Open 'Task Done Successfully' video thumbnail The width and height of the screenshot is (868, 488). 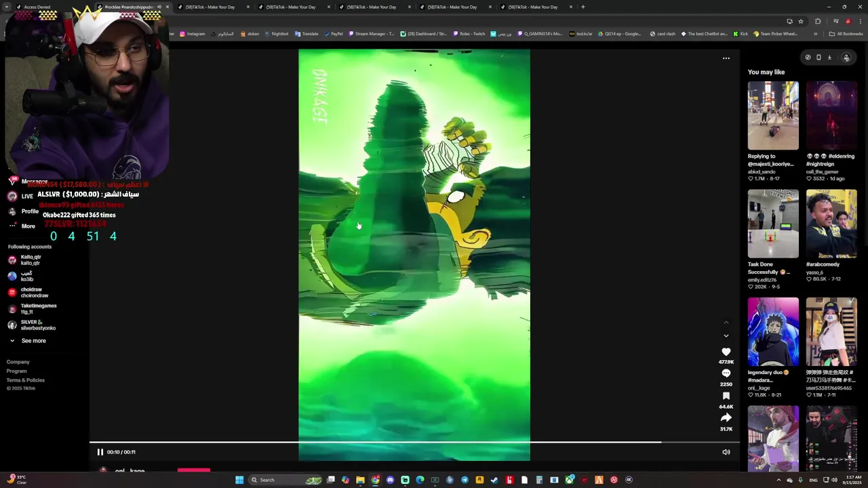pyautogui.click(x=773, y=224)
